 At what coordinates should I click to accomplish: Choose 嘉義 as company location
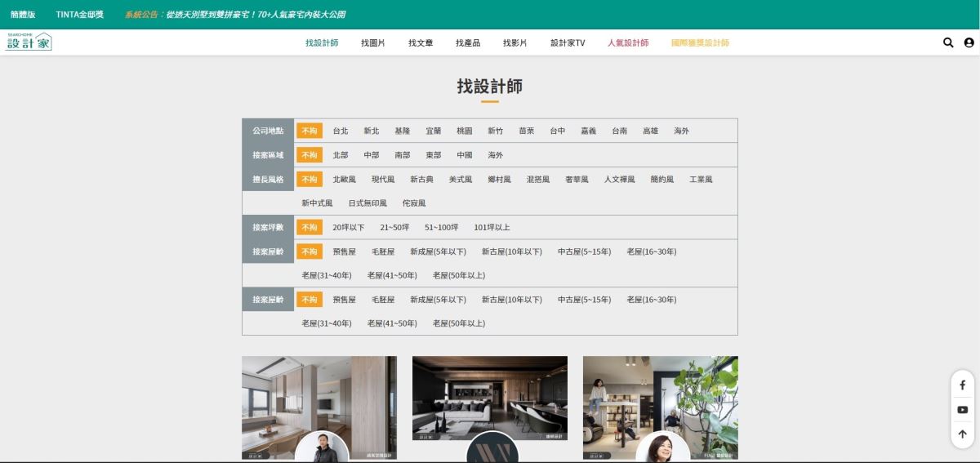point(589,131)
